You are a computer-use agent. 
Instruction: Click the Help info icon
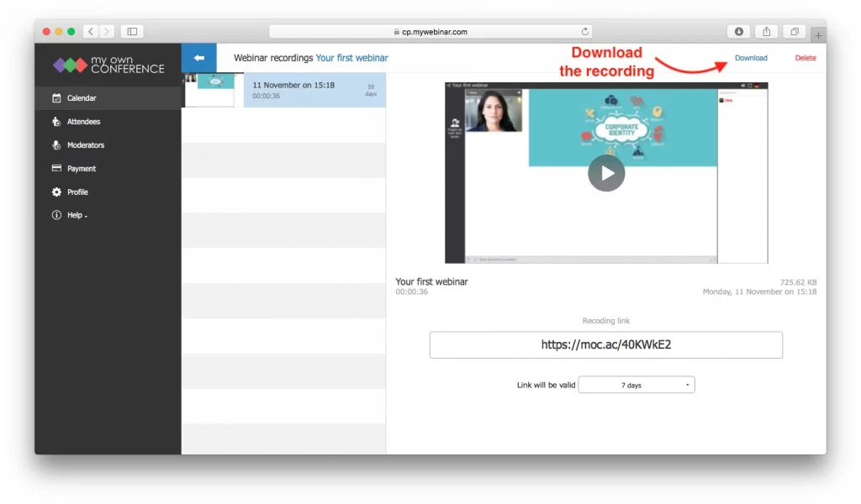coord(55,215)
